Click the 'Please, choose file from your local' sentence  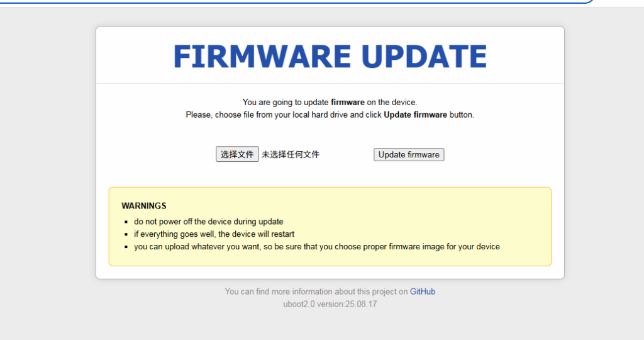click(x=330, y=115)
